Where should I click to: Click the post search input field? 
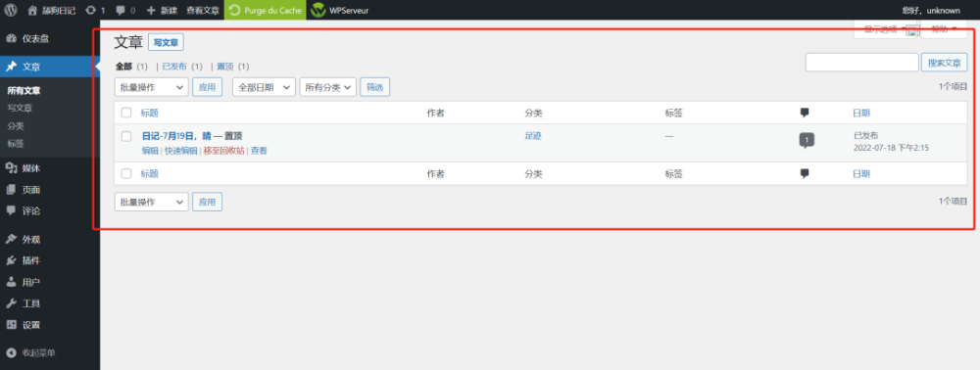[861, 63]
